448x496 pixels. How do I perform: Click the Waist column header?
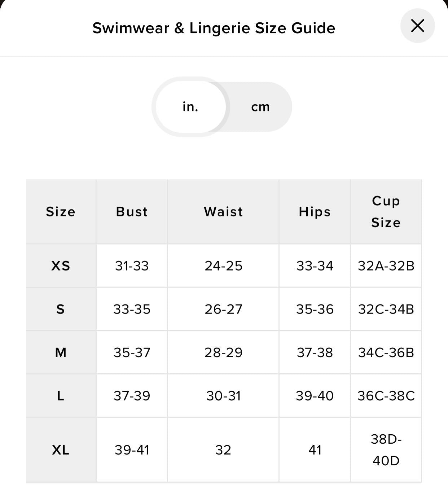[x=223, y=212]
